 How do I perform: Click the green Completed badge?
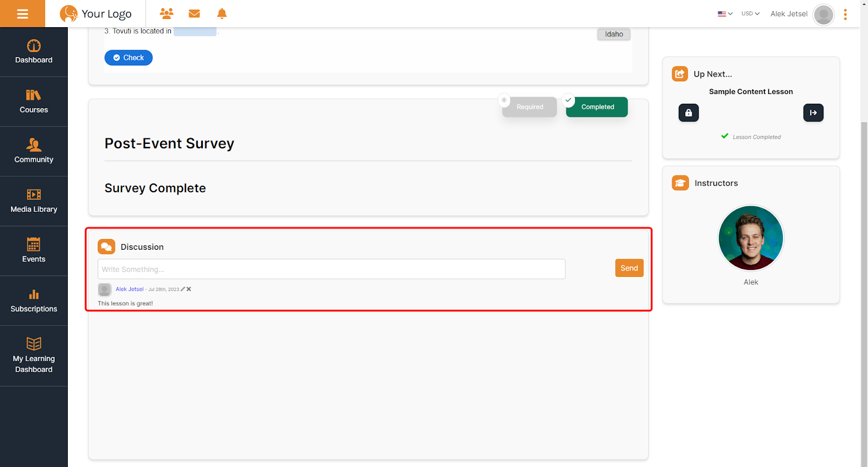point(597,107)
